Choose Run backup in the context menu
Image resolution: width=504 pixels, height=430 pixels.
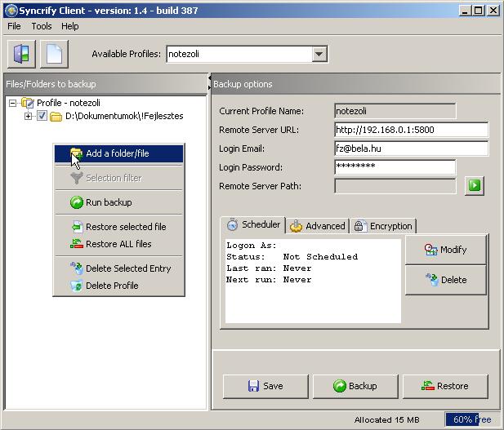[x=119, y=202]
